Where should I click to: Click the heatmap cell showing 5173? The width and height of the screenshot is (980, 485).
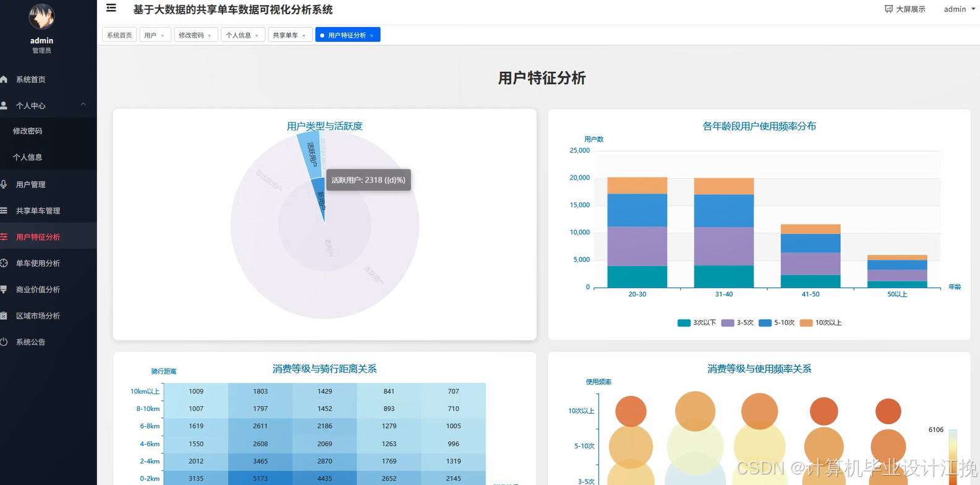[x=260, y=478]
